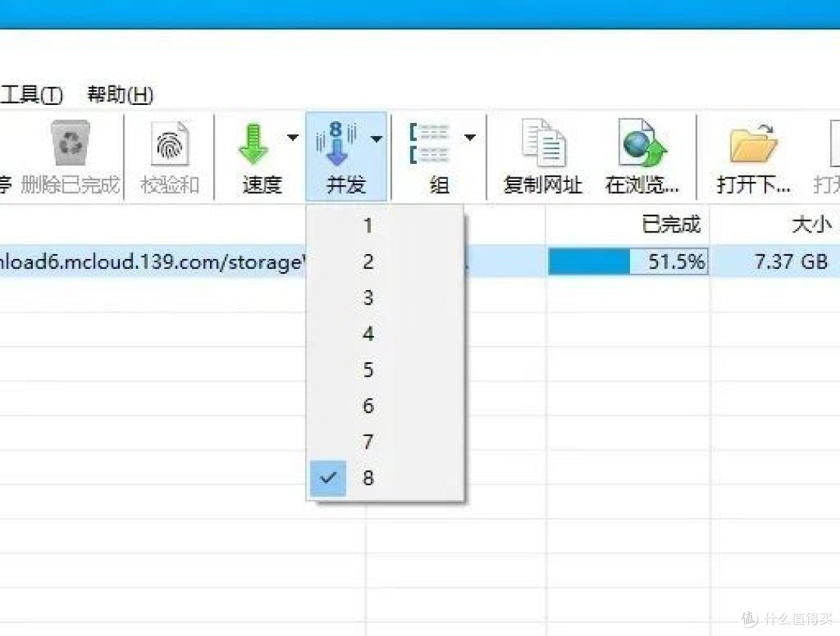
Task: Click the 7.37 GB size cell
Action: coord(791,261)
